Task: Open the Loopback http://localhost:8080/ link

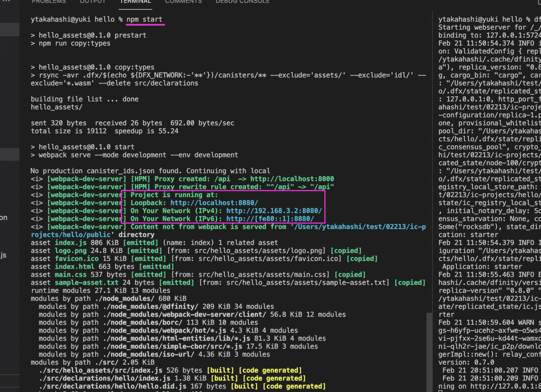Action: pos(214,203)
